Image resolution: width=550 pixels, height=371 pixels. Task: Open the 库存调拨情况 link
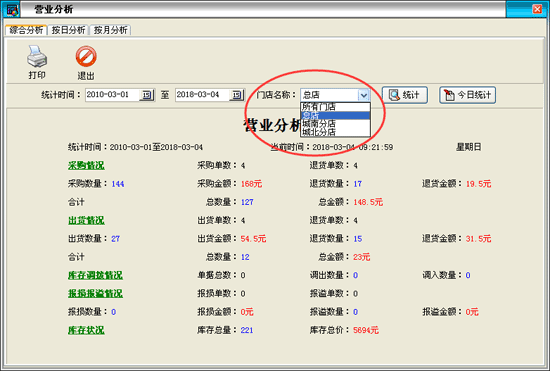pyautogui.click(x=95, y=275)
